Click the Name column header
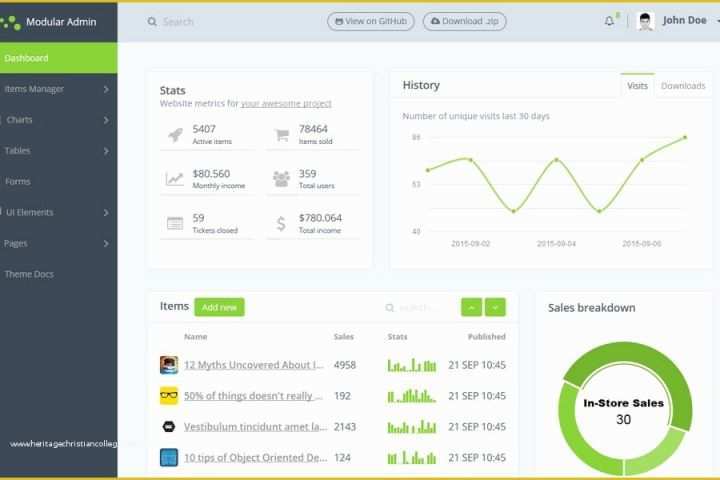The height and width of the screenshot is (480, 720). point(196,337)
